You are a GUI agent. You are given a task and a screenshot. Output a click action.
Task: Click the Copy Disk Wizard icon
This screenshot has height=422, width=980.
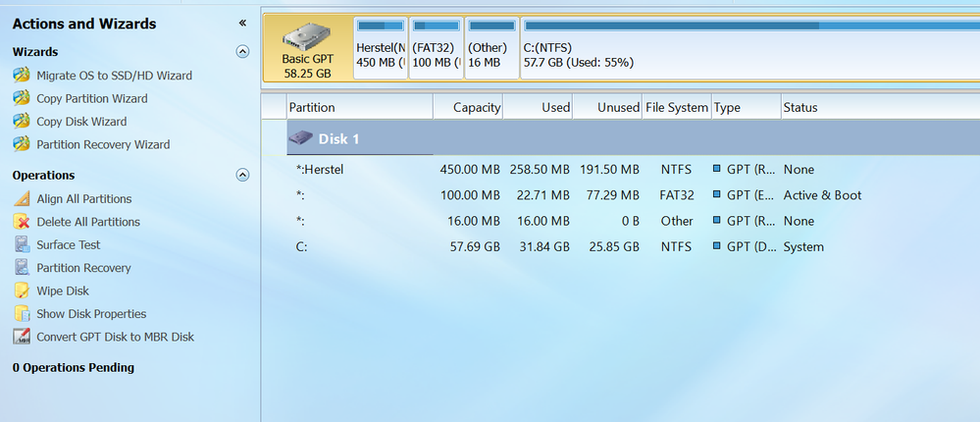(x=21, y=122)
